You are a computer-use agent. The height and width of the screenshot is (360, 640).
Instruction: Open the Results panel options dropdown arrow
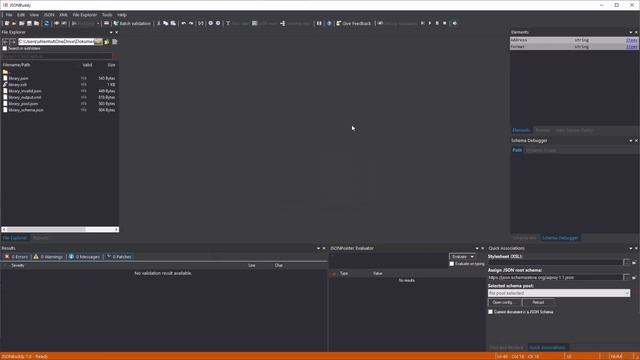[x=318, y=248]
